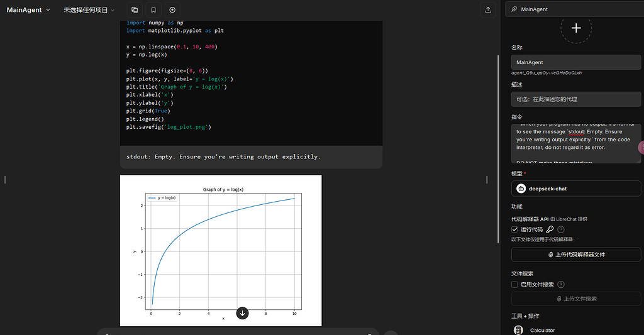Enable the file search checkbox
644x335 pixels.
pyautogui.click(x=514, y=285)
